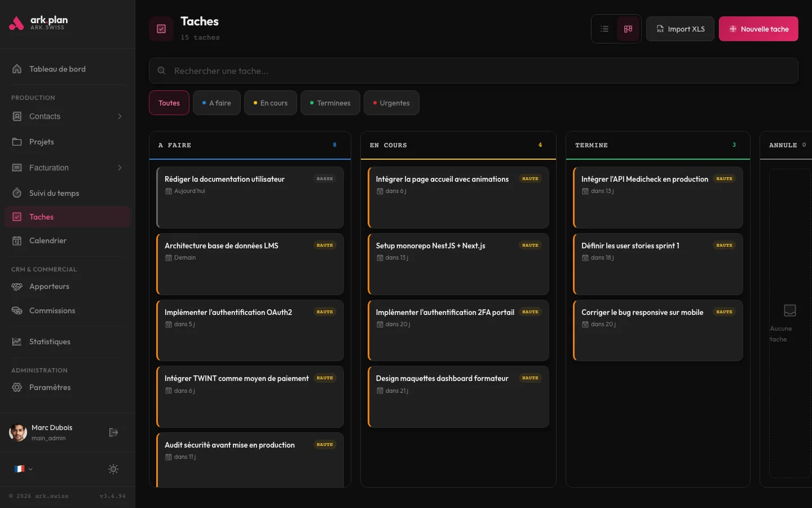Click the search magnifier icon
The width and height of the screenshot is (812, 508).
coord(161,71)
